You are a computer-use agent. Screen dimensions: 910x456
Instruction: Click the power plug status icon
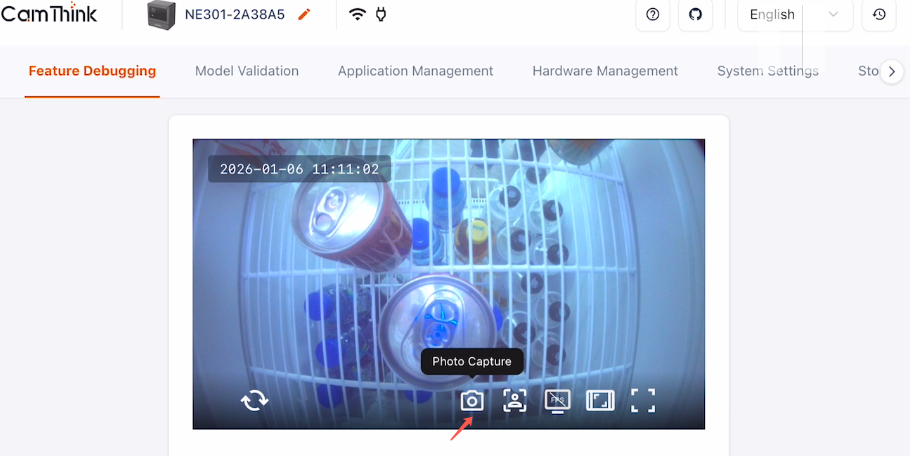381,15
